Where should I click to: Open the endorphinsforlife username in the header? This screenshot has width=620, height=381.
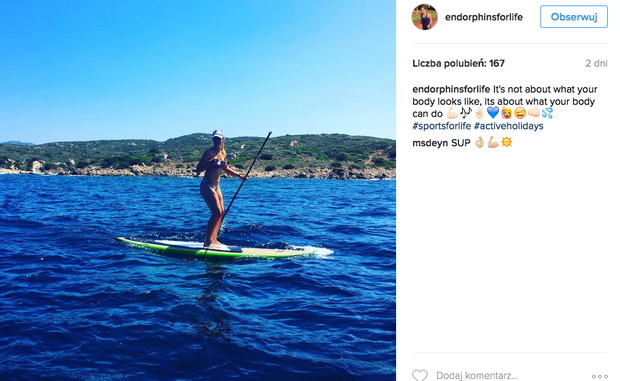(x=484, y=17)
